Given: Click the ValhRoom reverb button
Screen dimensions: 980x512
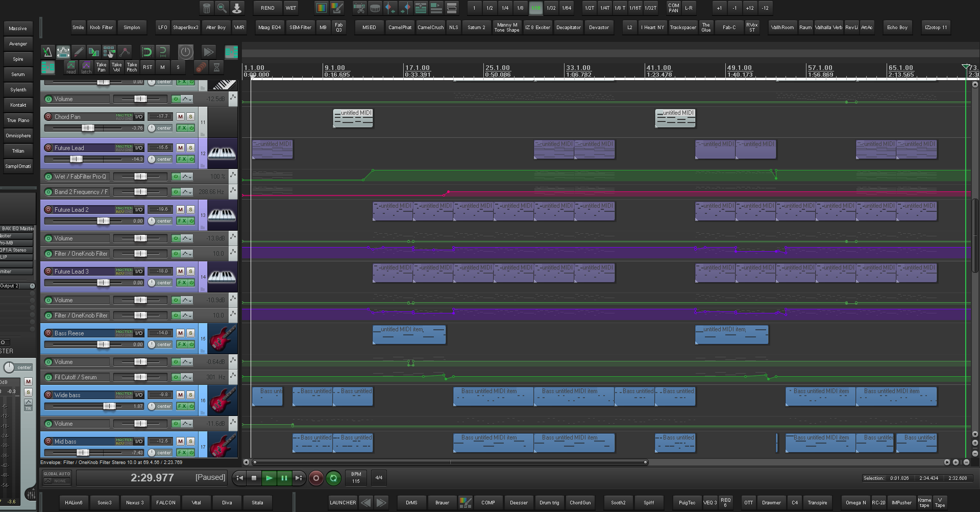Looking at the screenshot, I should (x=782, y=27).
